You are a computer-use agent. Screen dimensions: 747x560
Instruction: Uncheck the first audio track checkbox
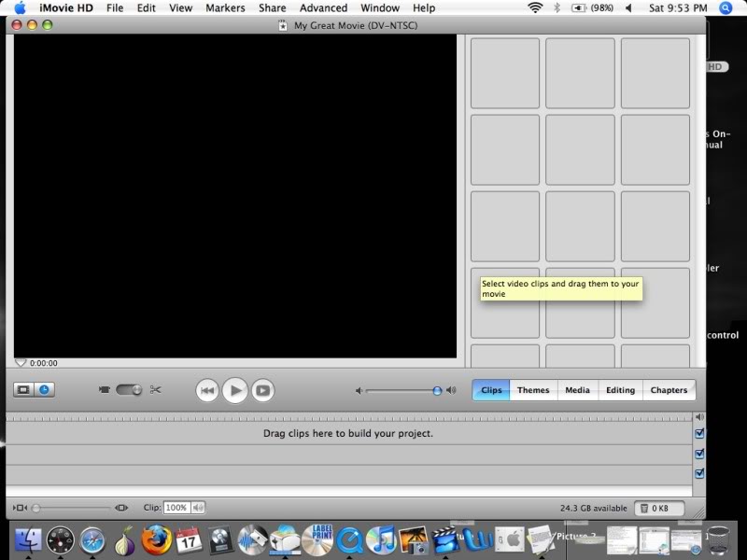pyautogui.click(x=699, y=454)
